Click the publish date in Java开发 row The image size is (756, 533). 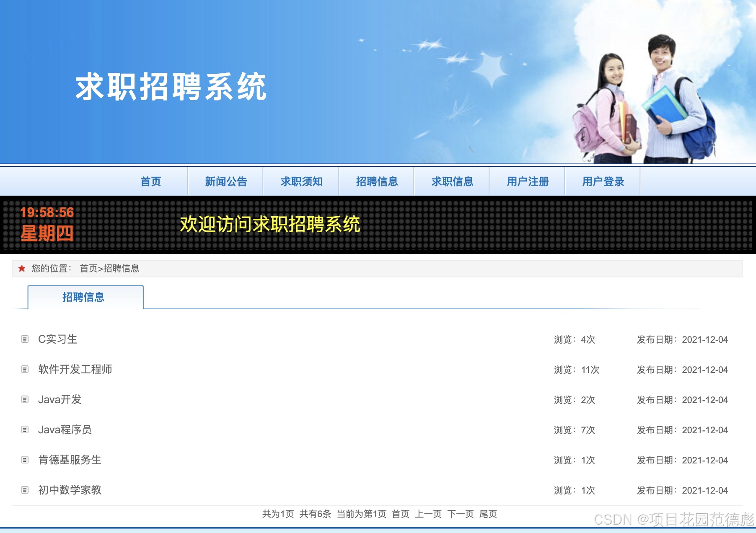[683, 400]
